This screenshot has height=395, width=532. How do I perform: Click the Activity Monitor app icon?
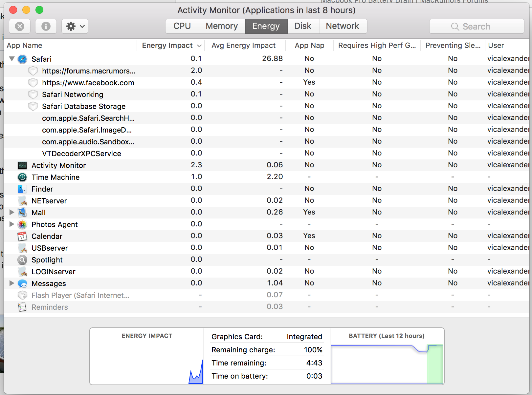pos(22,165)
